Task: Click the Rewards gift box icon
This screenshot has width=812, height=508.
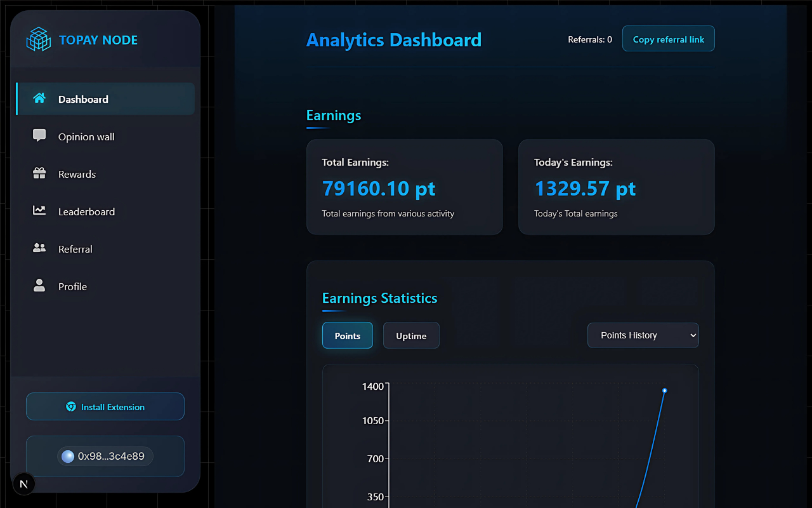Action: 39,173
